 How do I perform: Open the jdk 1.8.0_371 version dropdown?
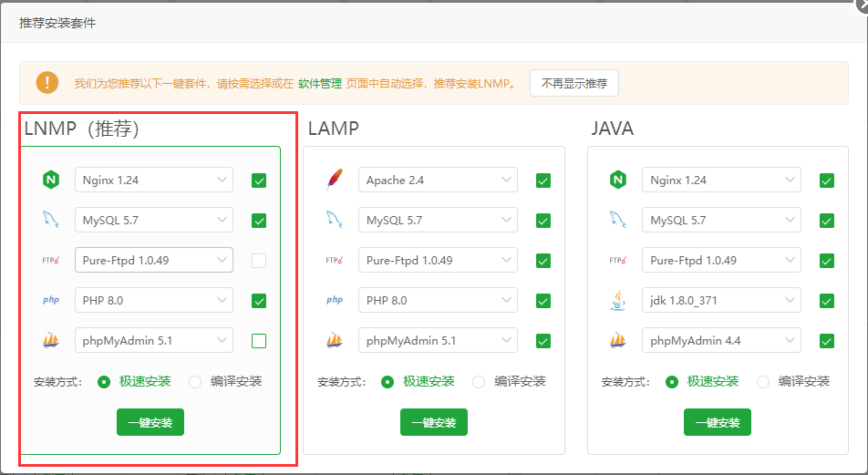click(721, 300)
